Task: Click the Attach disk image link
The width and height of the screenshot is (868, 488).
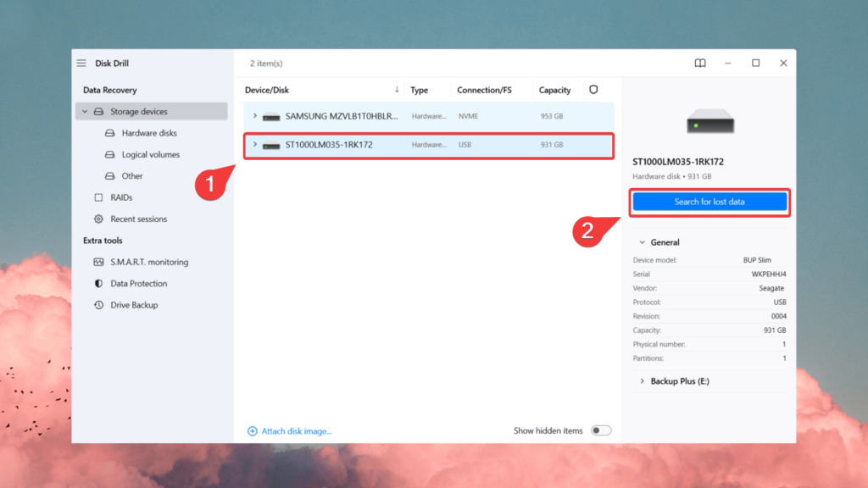Action: [x=296, y=431]
